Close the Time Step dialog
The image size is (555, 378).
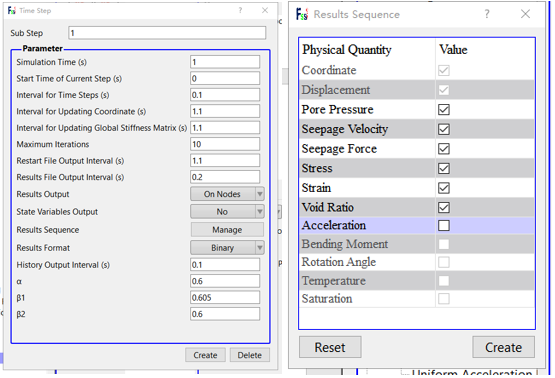265,10
